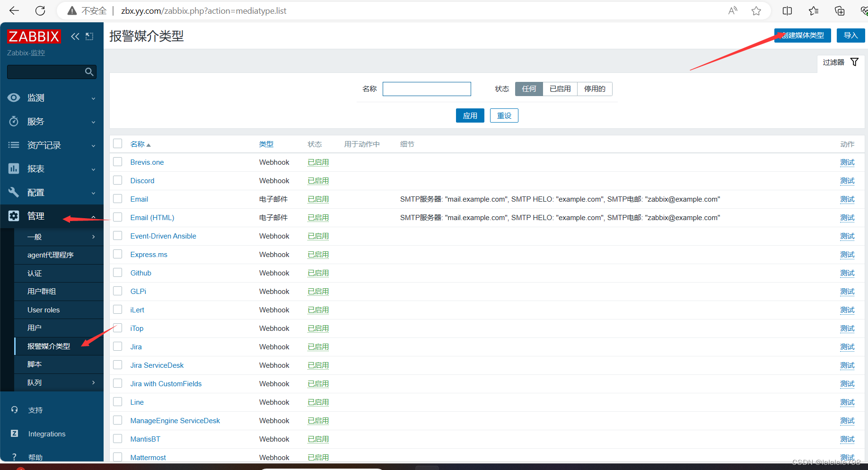This screenshot has width=868, height=470.
Task: Check the Email row checkbox
Action: click(118, 199)
